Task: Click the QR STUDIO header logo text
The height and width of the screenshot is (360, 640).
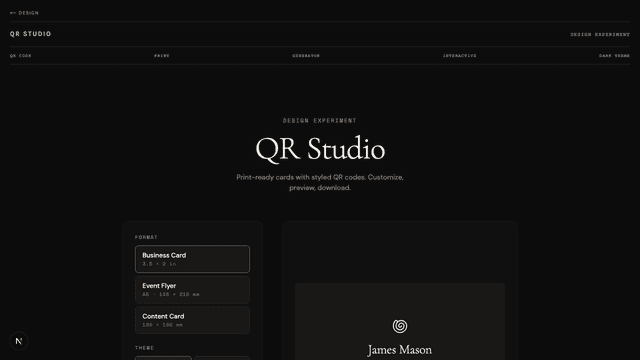Action: click(x=31, y=34)
